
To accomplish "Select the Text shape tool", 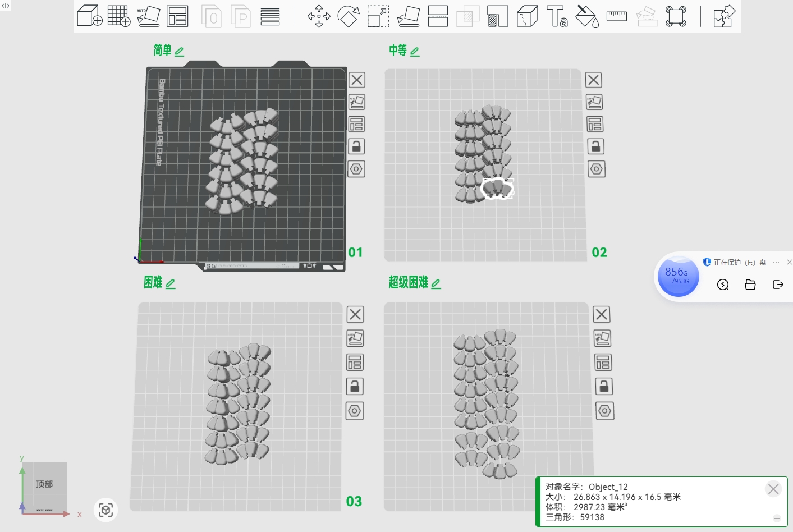I will tap(557, 16).
